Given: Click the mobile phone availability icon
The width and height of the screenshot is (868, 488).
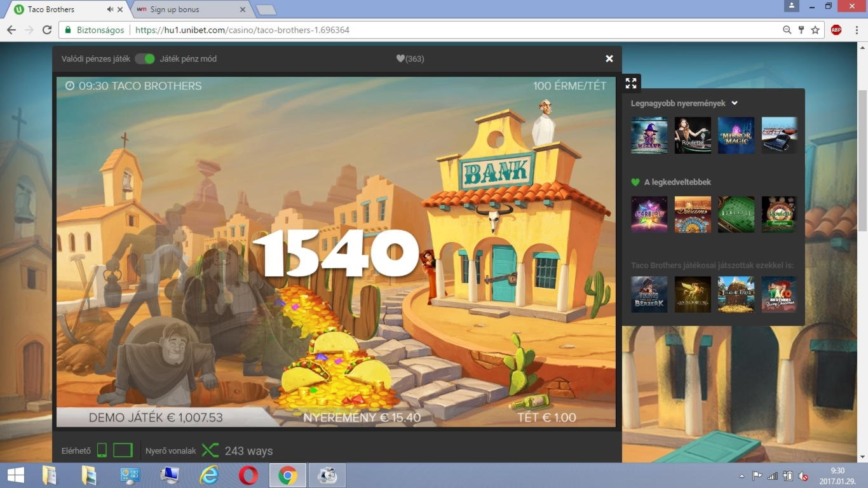Looking at the screenshot, I should [x=102, y=451].
